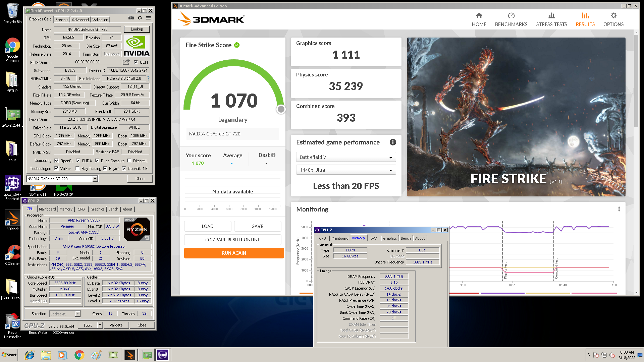Screen dimensions: 644x362
Task: Toggle the UEFI checkbox in GPU-Z
Action: coord(136,62)
